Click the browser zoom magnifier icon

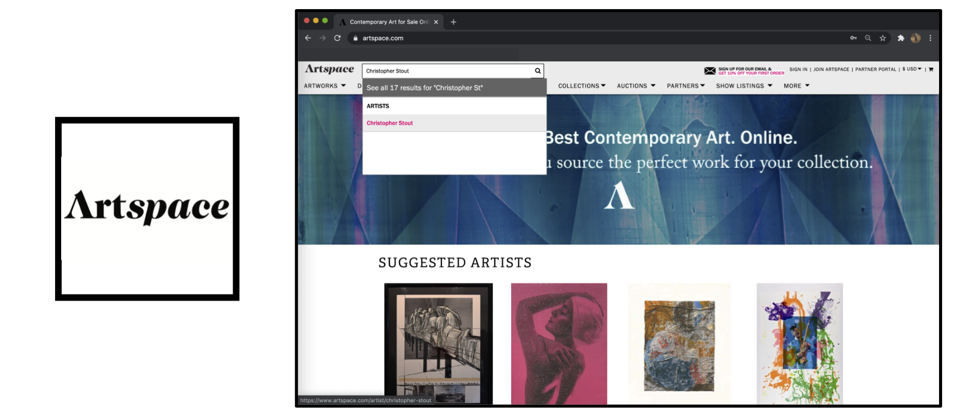pos(868,38)
